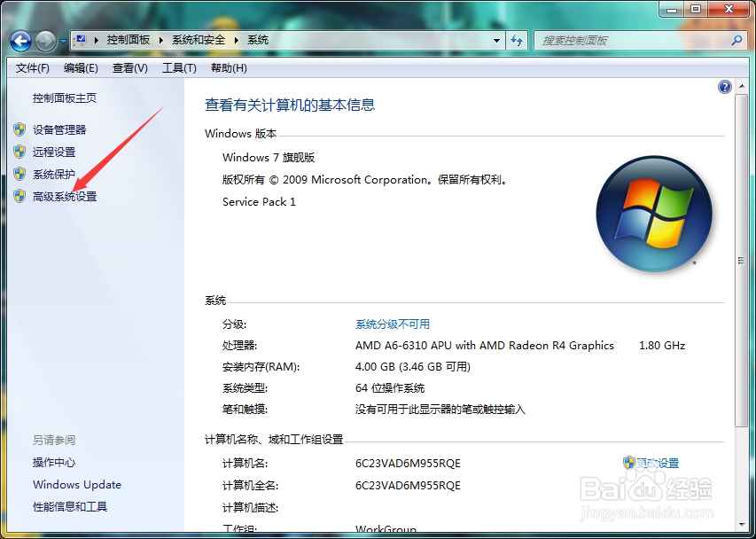Image resolution: width=756 pixels, height=539 pixels.
Task: Click the scrollbar up arrow
Action: [742, 87]
